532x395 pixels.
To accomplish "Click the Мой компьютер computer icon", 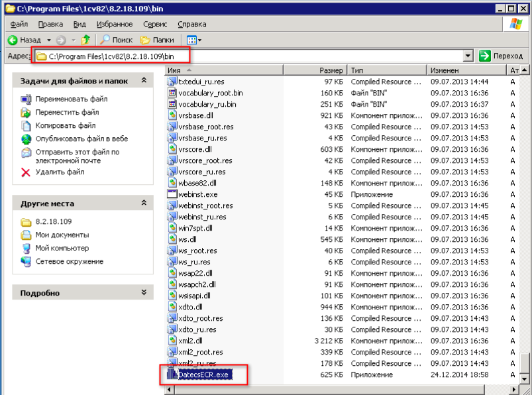I will click(26, 249).
